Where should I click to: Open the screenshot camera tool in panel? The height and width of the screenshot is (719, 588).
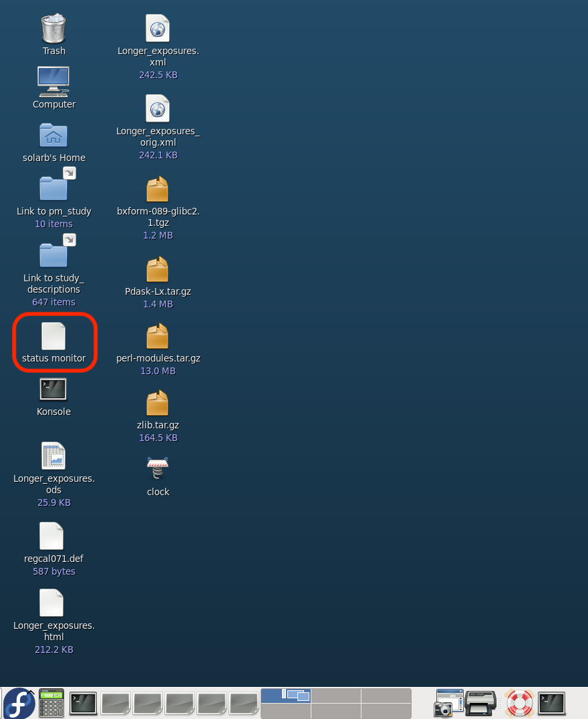tap(448, 703)
